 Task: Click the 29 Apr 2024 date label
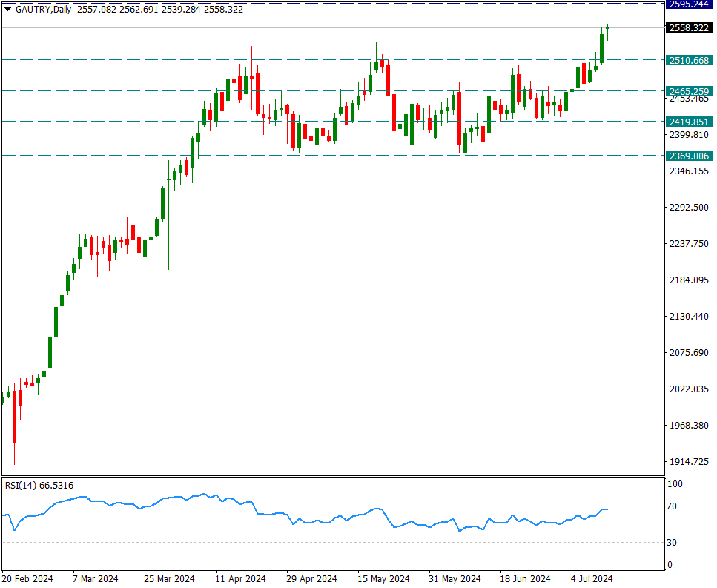click(312, 579)
